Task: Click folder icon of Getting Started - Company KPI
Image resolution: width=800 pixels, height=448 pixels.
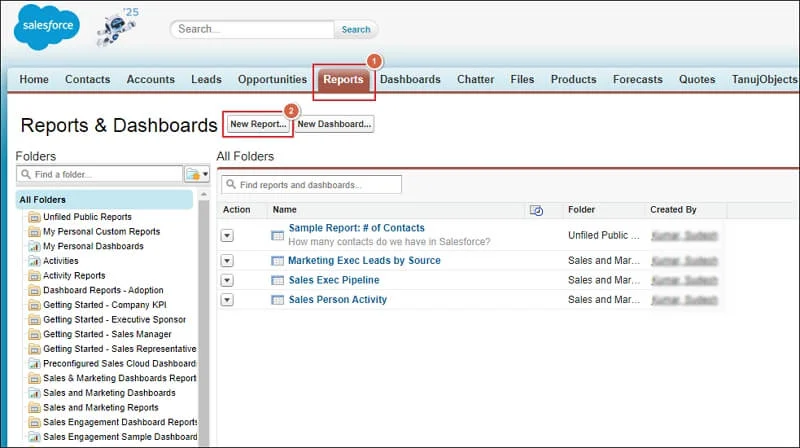Action: (34, 305)
